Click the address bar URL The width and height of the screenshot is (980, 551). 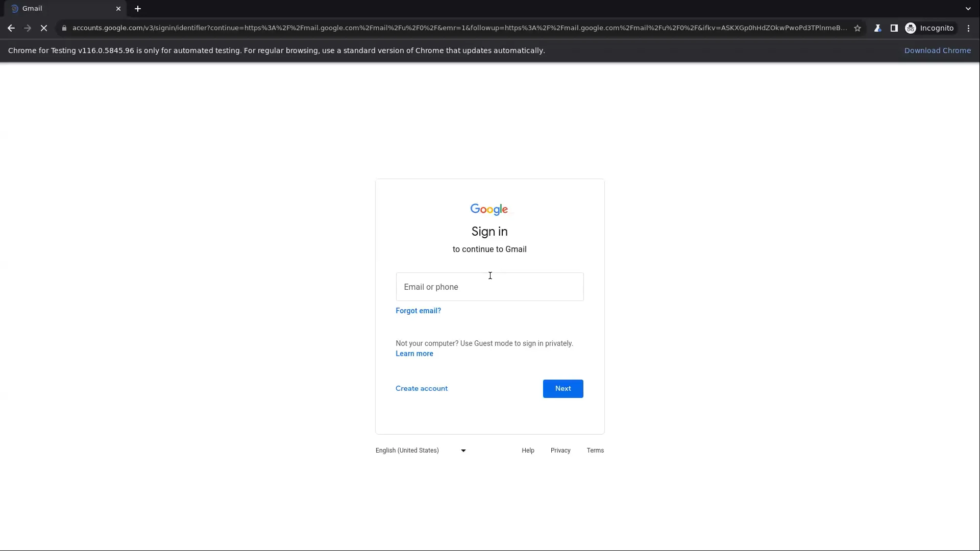pyautogui.click(x=459, y=28)
